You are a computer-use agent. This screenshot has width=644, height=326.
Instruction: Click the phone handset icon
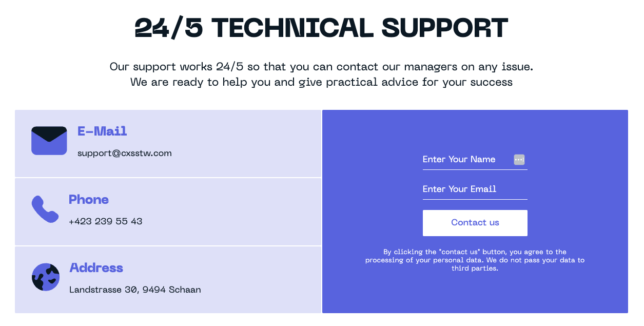[45, 209]
